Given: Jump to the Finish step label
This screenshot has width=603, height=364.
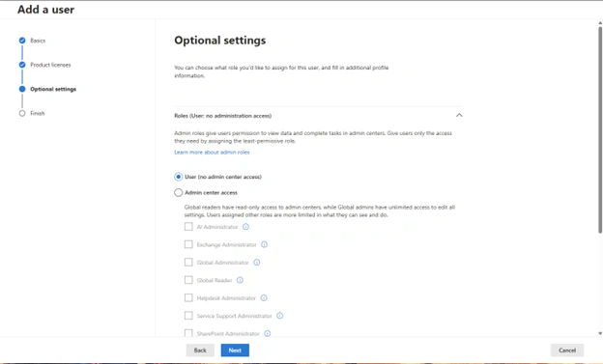Looking at the screenshot, I should (x=38, y=113).
